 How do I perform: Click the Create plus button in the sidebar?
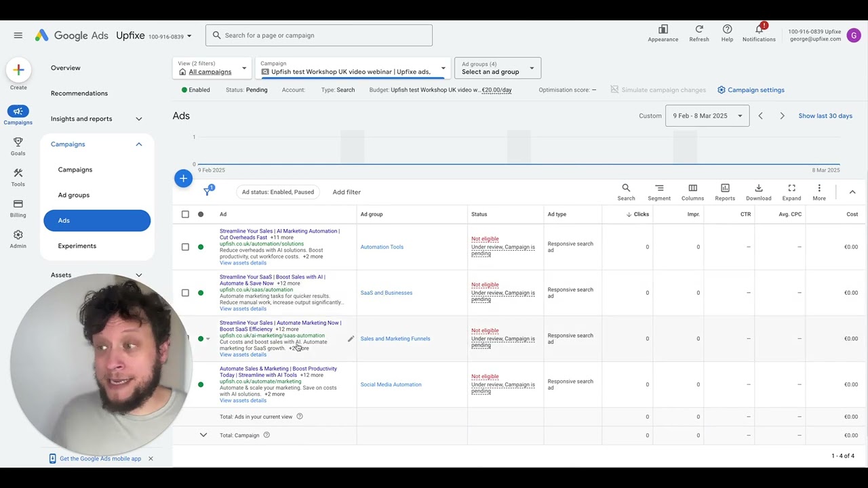pyautogui.click(x=18, y=70)
